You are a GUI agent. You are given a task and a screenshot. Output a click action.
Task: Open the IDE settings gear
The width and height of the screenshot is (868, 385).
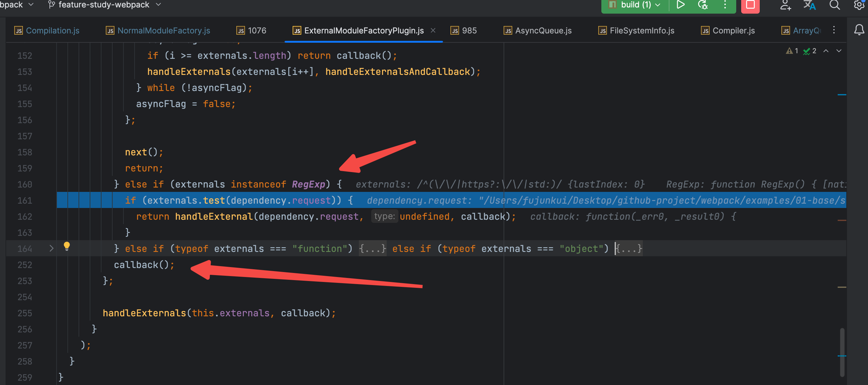pos(859,5)
